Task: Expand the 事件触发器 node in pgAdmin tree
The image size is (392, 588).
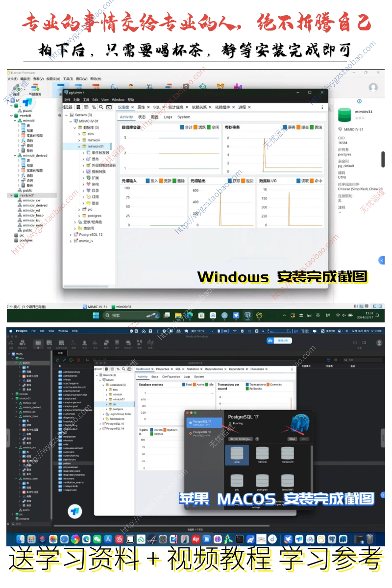Action: click(83, 153)
